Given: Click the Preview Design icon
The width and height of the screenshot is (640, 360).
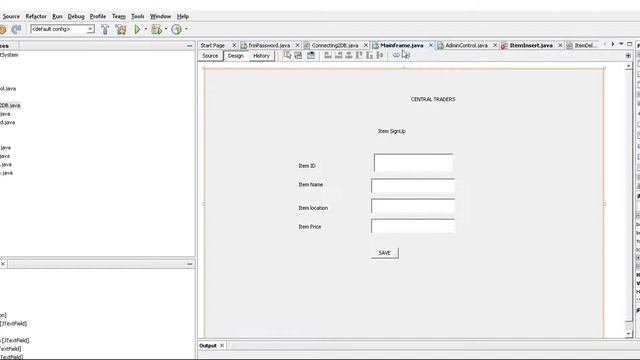Looking at the screenshot, I should click(311, 55).
